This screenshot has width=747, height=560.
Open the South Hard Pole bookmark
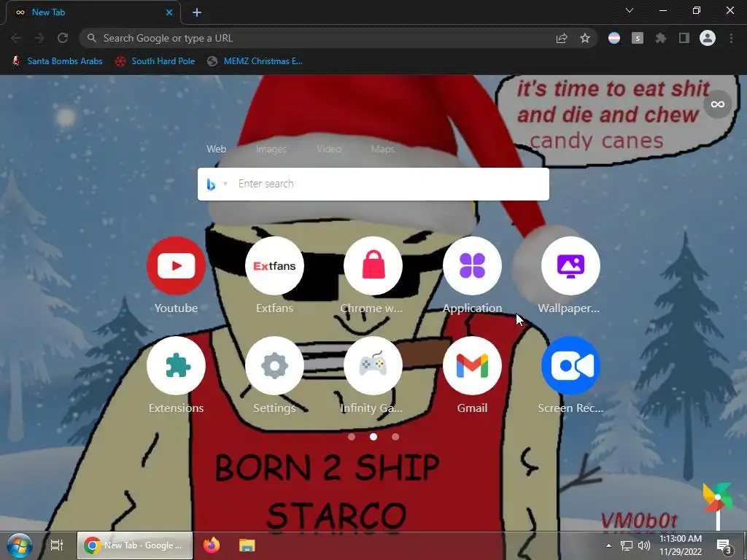coord(155,61)
